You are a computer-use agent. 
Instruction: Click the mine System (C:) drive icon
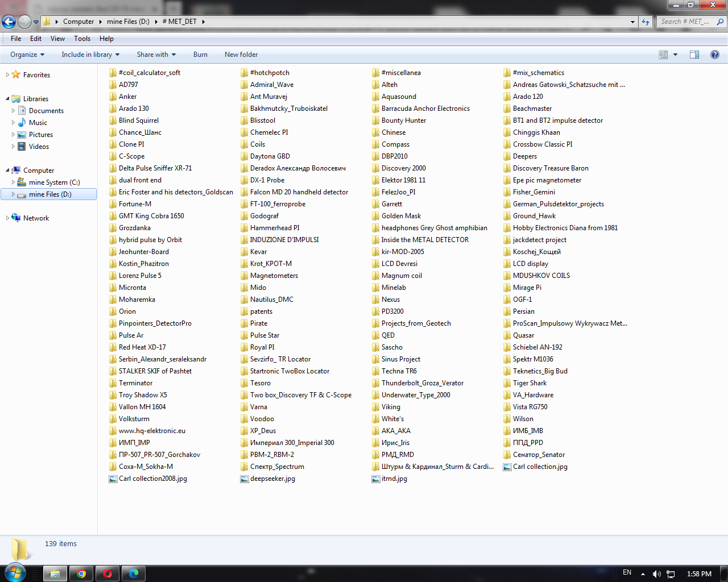(x=22, y=182)
